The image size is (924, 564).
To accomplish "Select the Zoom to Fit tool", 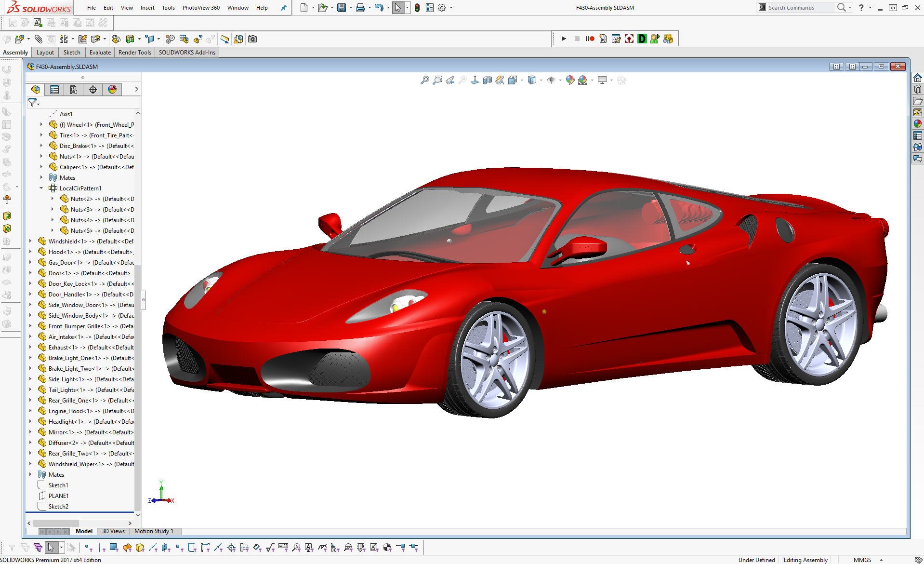I will (425, 80).
